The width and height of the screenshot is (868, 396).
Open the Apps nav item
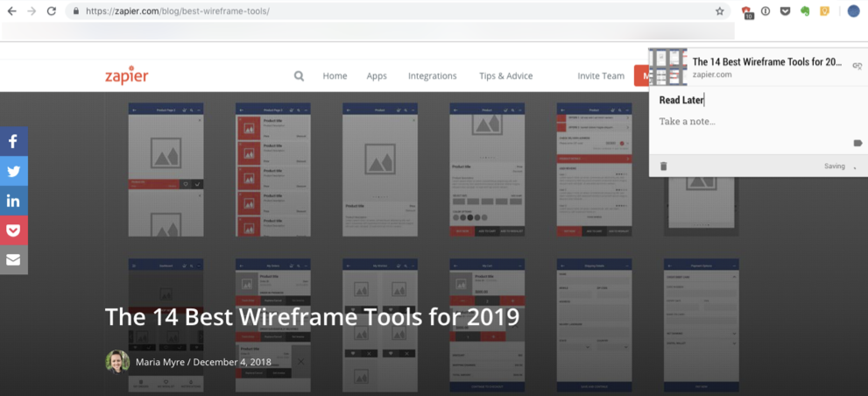pos(377,76)
